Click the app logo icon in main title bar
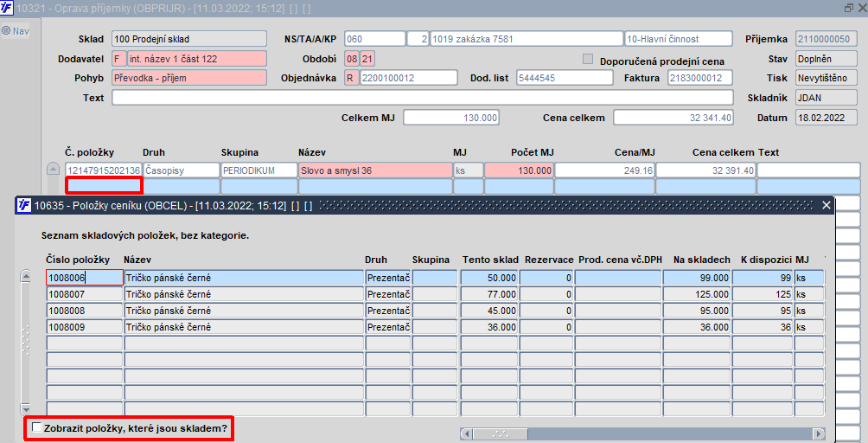 coord(7,8)
